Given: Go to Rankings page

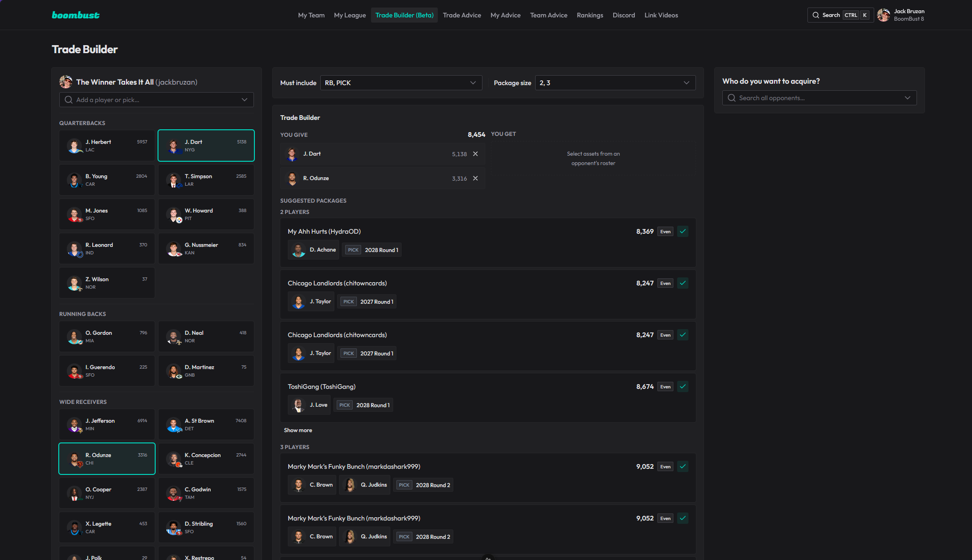Looking at the screenshot, I should (590, 15).
